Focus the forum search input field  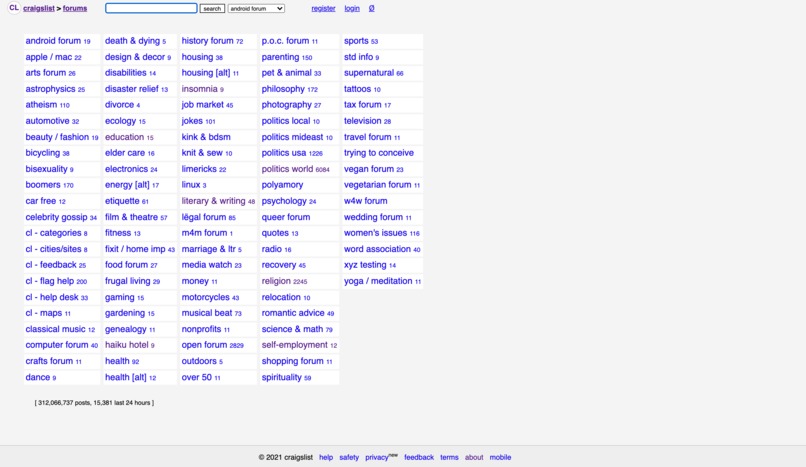[x=151, y=8]
